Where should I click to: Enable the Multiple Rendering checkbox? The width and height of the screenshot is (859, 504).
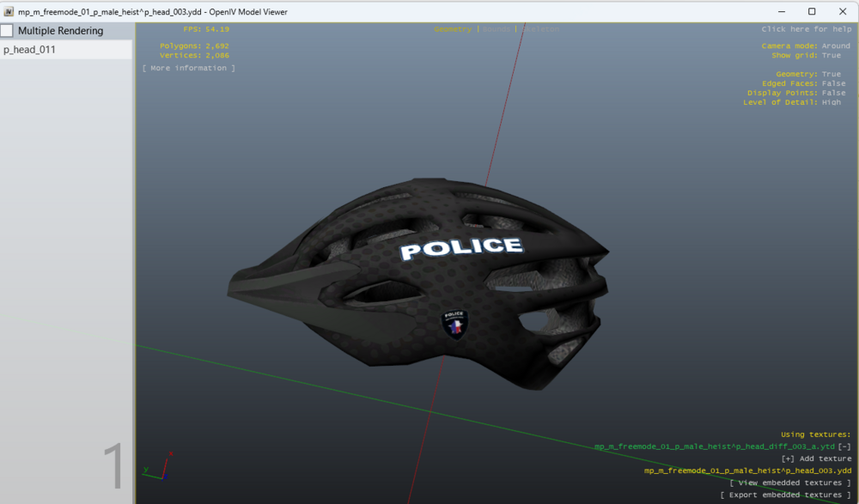6,29
